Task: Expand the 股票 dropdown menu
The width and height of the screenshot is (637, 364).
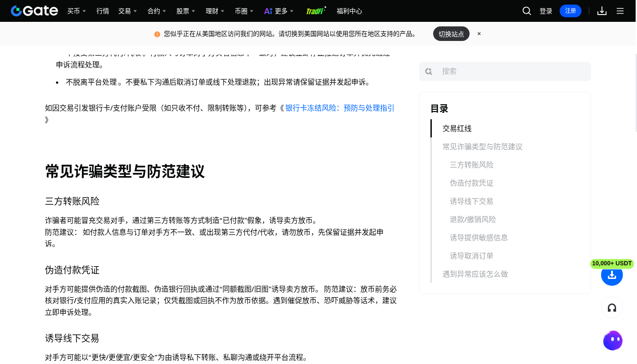Action: (186, 11)
